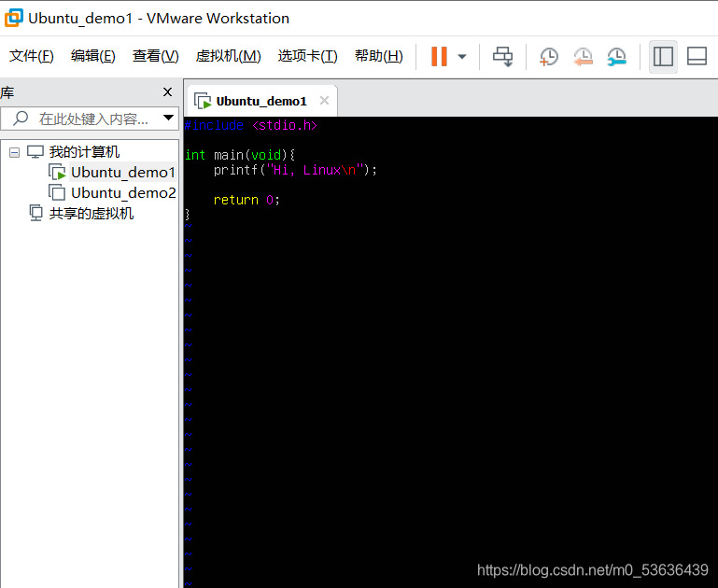The image size is (718, 588).
Task: Open the 文件(F) menu
Action: [31, 56]
